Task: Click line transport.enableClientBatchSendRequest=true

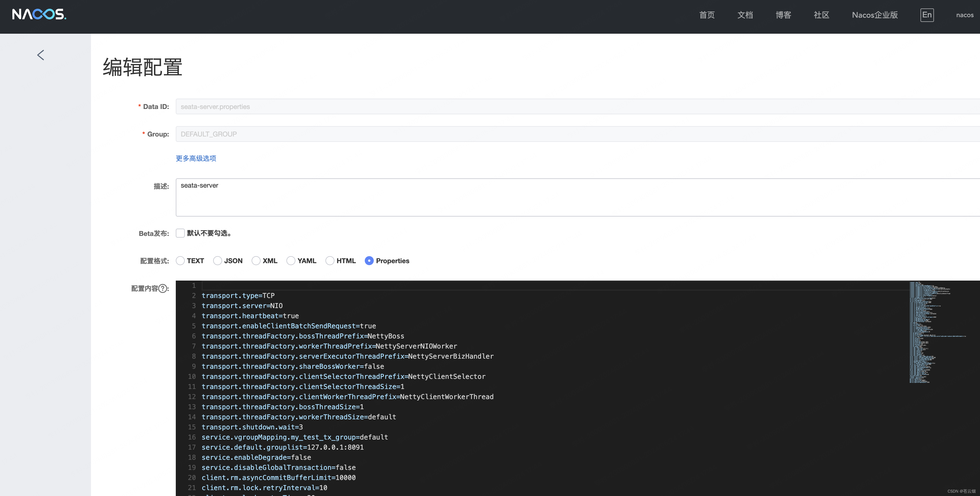Action: tap(289, 326)
